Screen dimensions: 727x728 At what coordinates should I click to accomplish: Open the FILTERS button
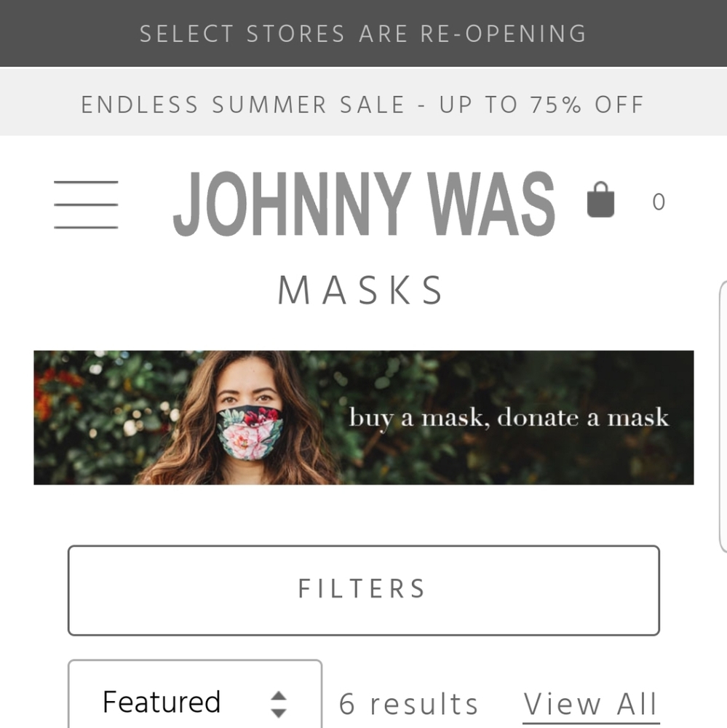pos(364,590)
